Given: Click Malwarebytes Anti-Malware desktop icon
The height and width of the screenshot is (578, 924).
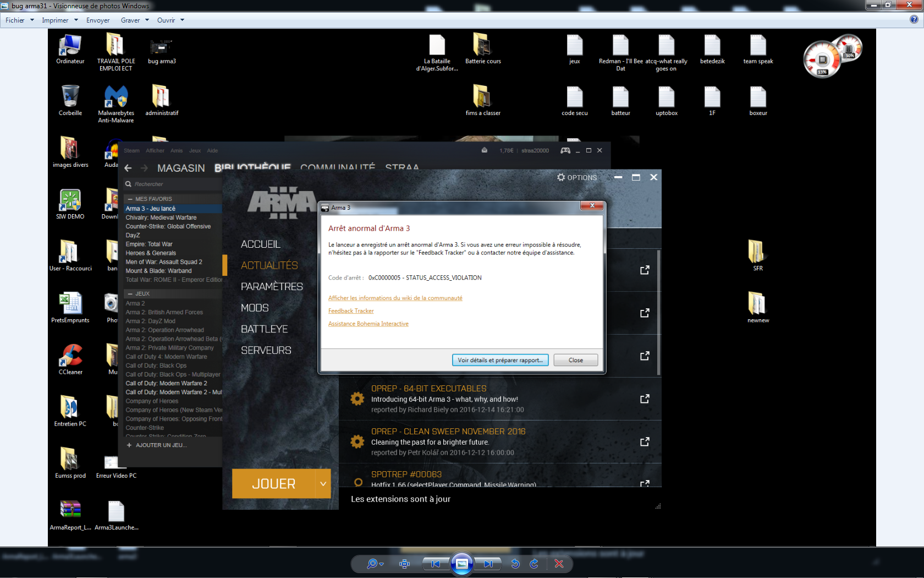Looking at the screenshot, I should click(x=116, y=104).
